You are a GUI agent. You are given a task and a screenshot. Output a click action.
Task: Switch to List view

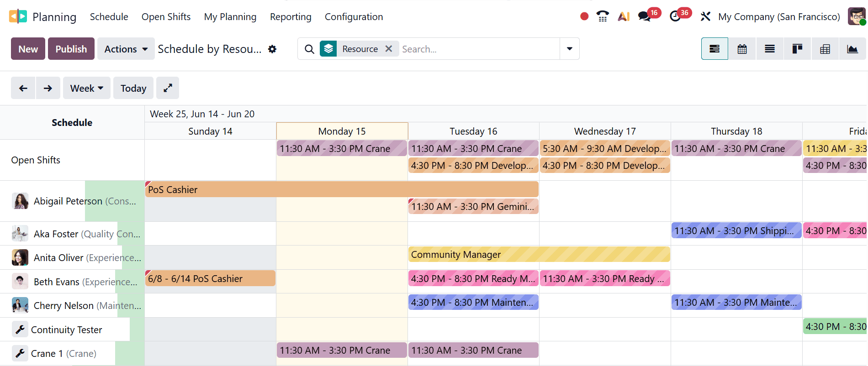coord(770,49)
